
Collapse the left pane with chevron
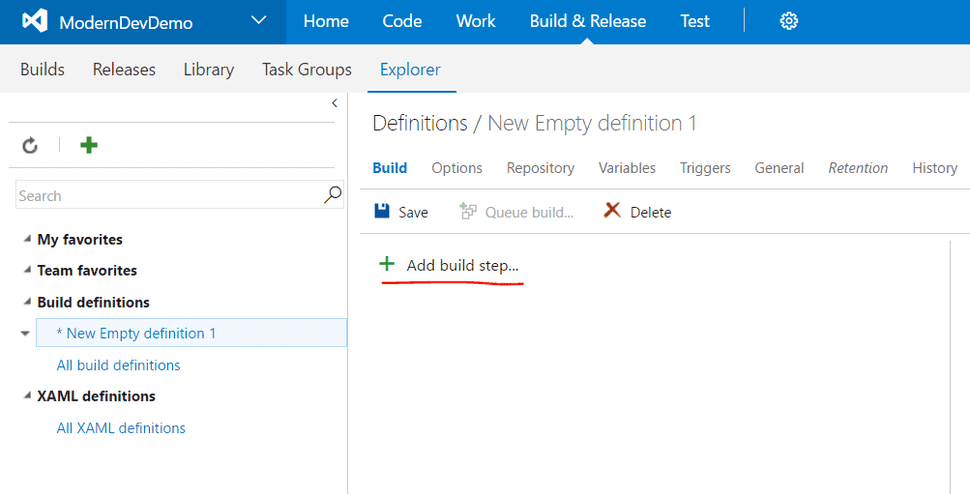[x=334, y=103]
